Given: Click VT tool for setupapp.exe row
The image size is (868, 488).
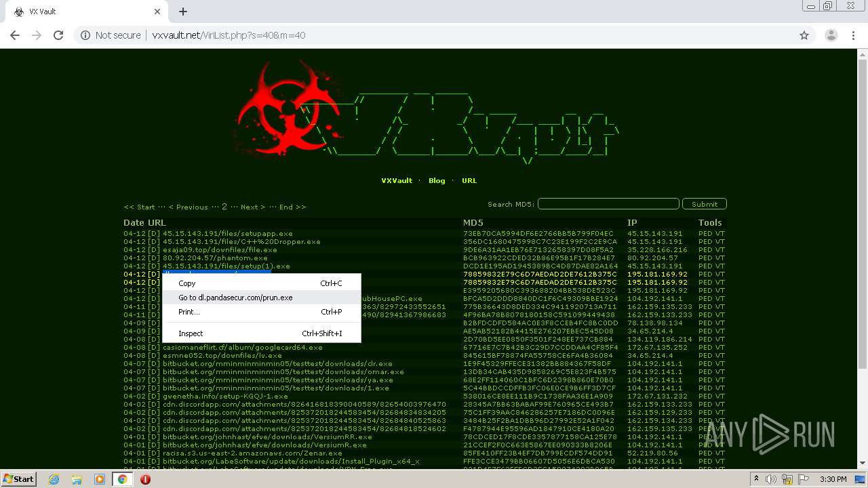Looking at the screenshot, I should click(720, 234).
